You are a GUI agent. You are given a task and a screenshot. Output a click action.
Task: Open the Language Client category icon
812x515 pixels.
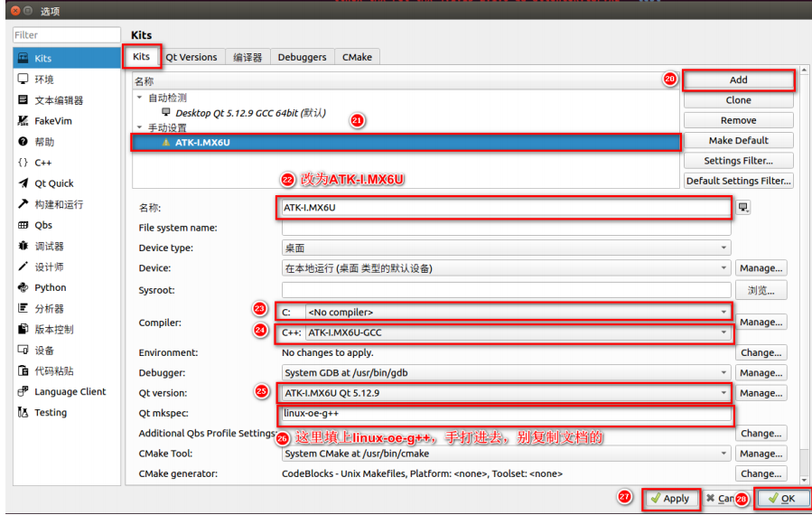point(23,392)
